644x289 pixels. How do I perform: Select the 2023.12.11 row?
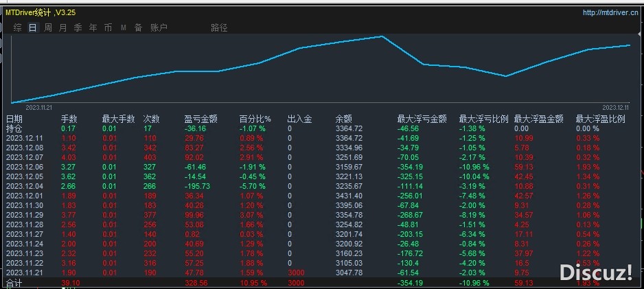(25, 138)
